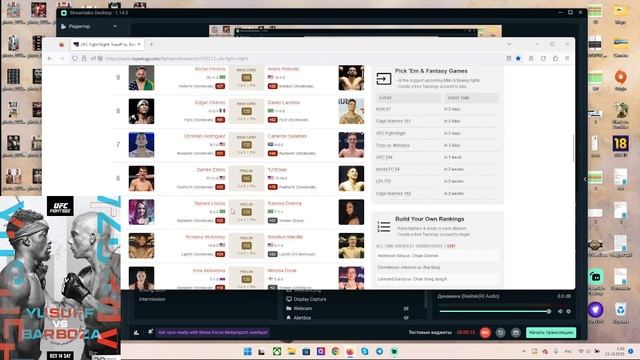Open Firefox application menu

pos(567,58)
